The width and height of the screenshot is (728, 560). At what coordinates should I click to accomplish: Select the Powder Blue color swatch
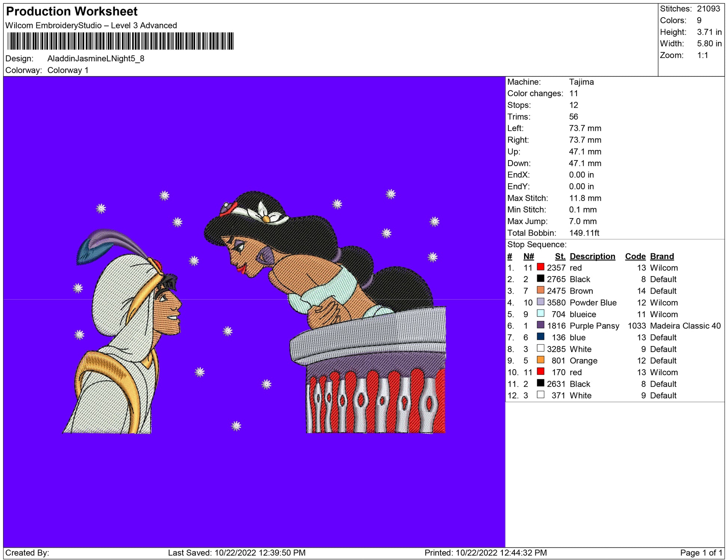(540, 302)
